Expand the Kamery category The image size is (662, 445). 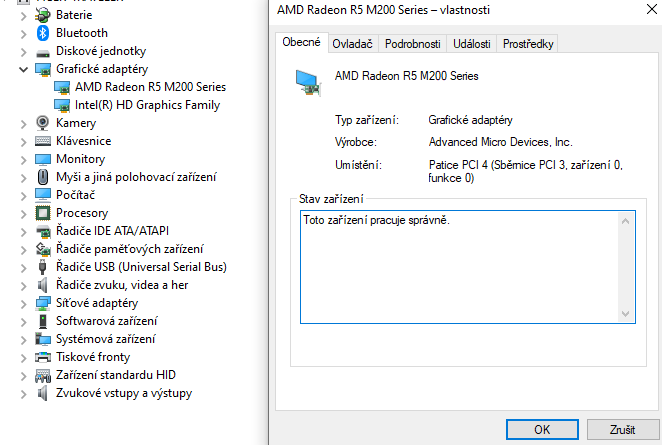23,124
